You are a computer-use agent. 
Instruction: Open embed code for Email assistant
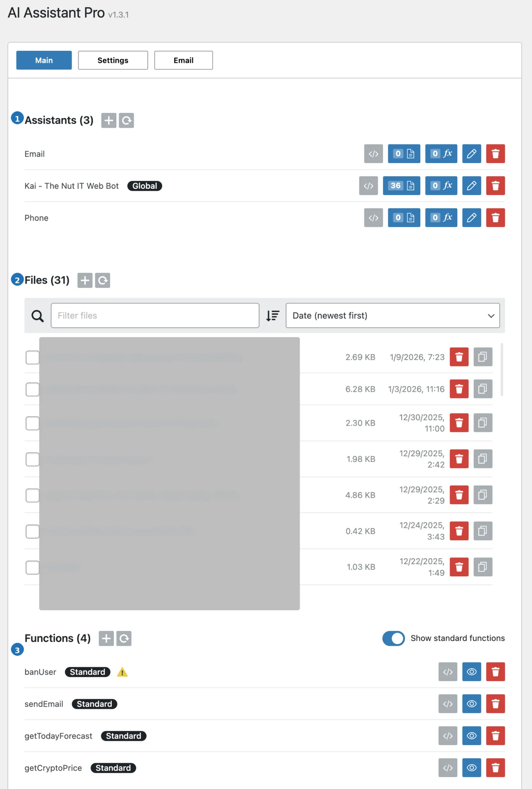coord(373,154)
